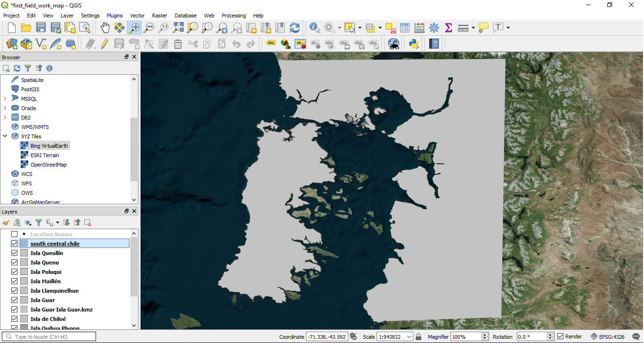Screen dimensions: 644x343
Task: Open the Scale dropdown in status bar
Action: point(409,337)
